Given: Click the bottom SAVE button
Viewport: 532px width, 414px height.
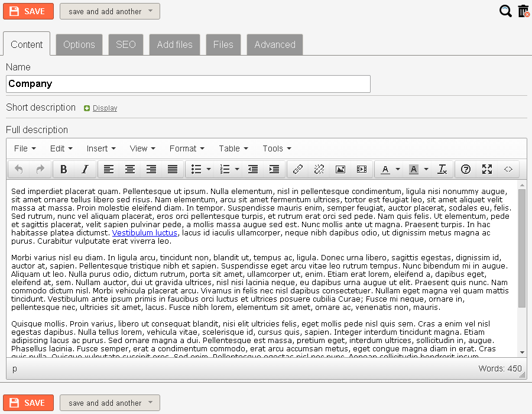Looking at the screenshot, I should pyautogui.click(x=28, y=403).
